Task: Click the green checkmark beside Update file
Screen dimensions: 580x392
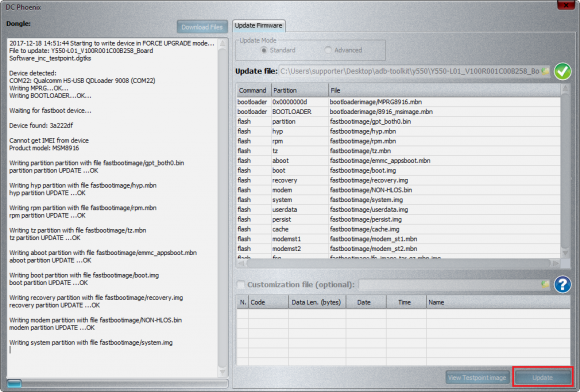Action: coord(563,71)
